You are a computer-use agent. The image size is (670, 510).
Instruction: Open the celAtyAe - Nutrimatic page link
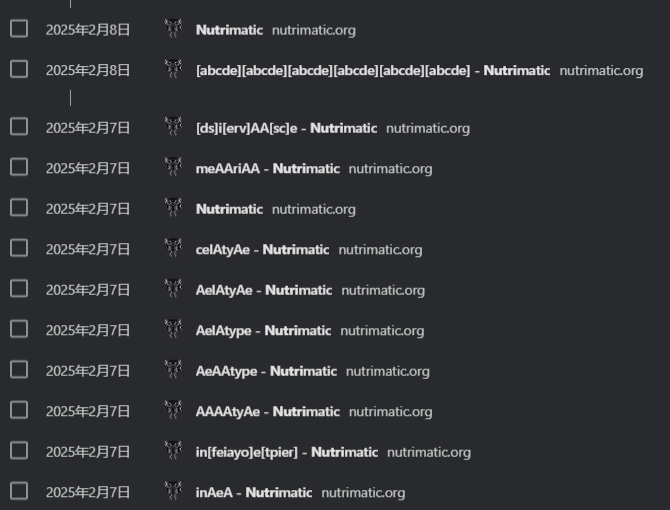pos(262,249)
